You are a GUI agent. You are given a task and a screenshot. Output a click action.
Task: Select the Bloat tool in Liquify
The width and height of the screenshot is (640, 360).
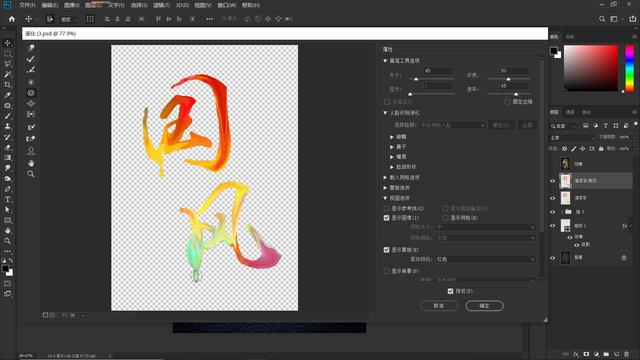point(31,104)
